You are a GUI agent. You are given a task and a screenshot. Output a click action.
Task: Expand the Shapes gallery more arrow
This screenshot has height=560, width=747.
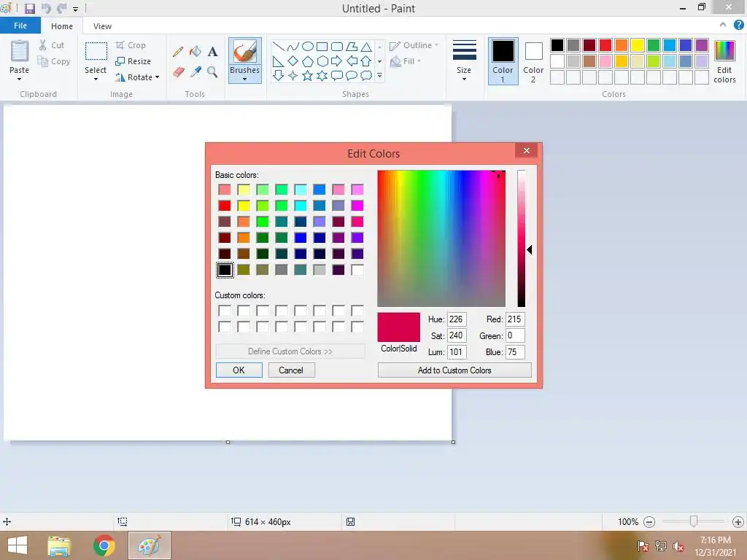coord(379,76)
